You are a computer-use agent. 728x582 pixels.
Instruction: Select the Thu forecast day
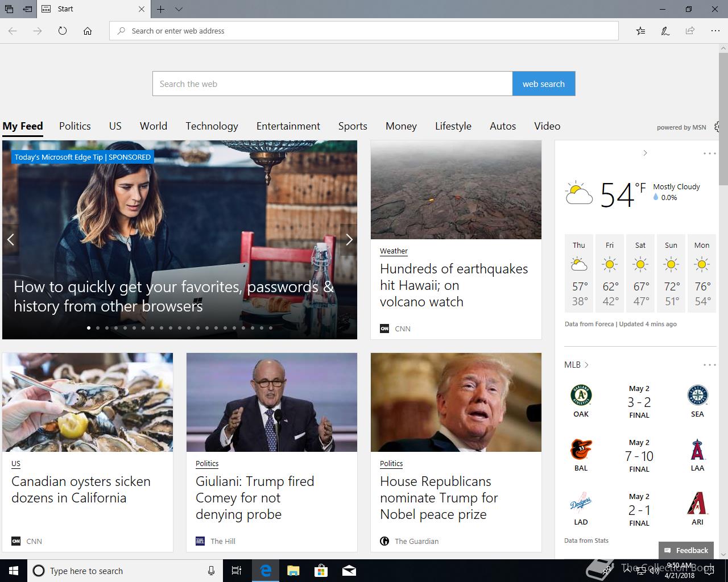click(579, 273)
